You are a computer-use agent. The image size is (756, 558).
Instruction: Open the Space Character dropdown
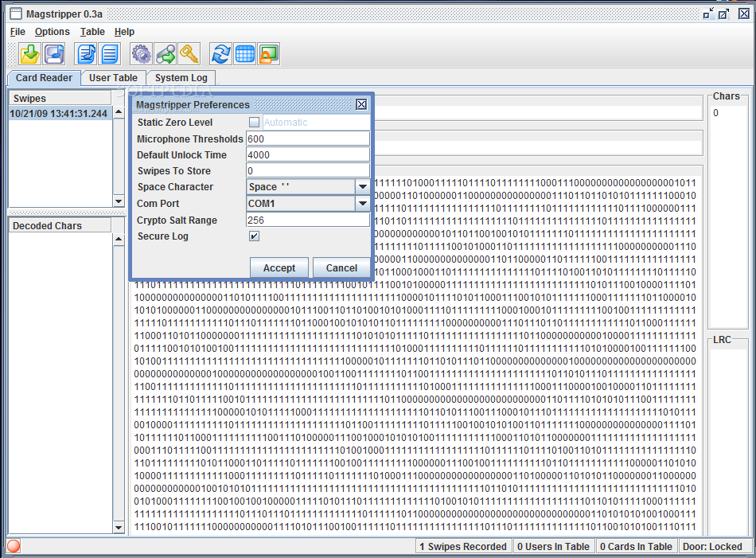(x=363, y=186)
